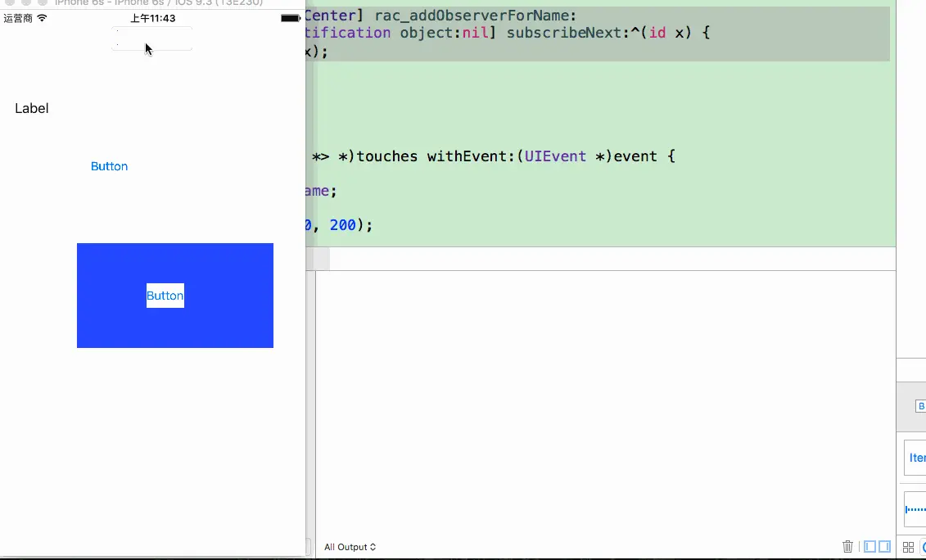Screen dimensions: 926x560
Task: Toggle the variables view pane icon
Action: (x=870, y=546)
